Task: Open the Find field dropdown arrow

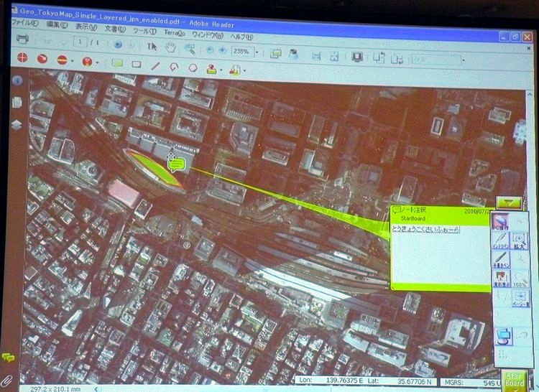Action: pyautogui.click(x=464, y=61)
